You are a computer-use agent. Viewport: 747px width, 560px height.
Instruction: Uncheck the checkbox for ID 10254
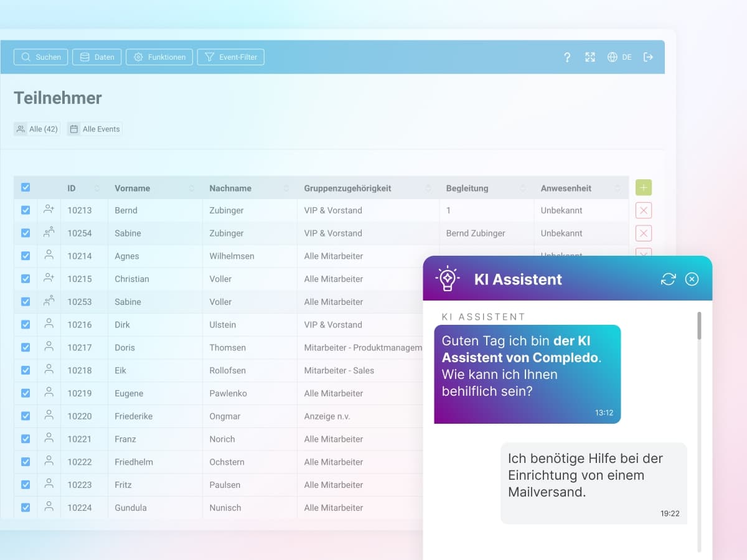coord(26,233)
